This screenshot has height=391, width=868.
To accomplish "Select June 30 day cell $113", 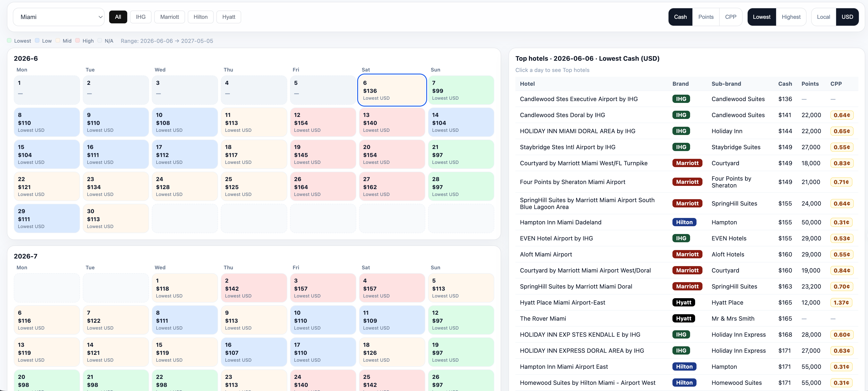I will 116,218.
